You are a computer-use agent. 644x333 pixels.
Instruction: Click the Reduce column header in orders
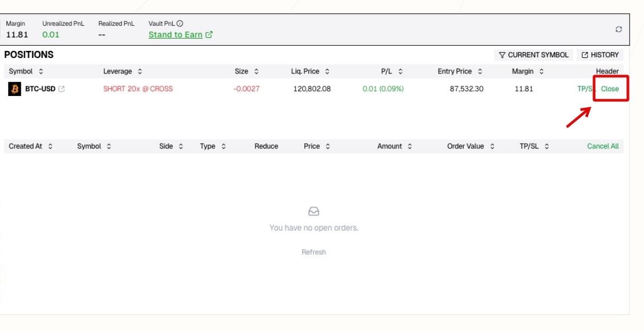coord(266,146)
